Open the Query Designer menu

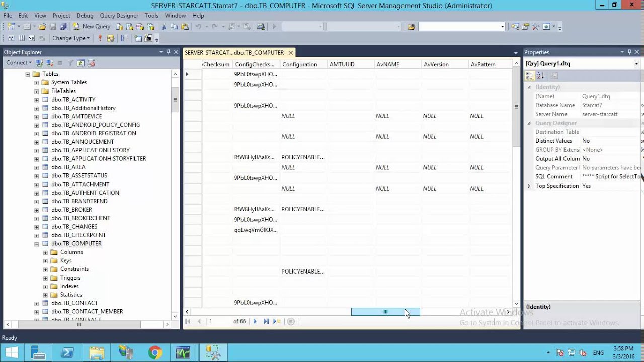tap(119, 16)
